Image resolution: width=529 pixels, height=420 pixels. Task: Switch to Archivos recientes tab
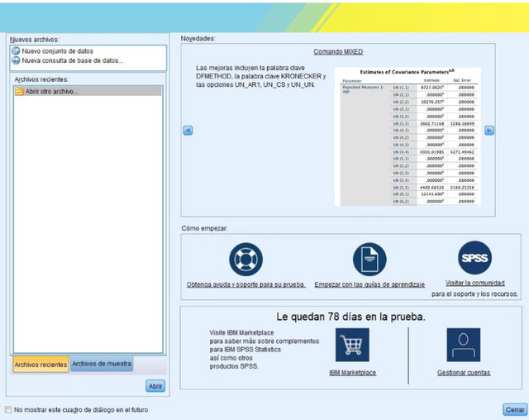[x=41, y=365]
